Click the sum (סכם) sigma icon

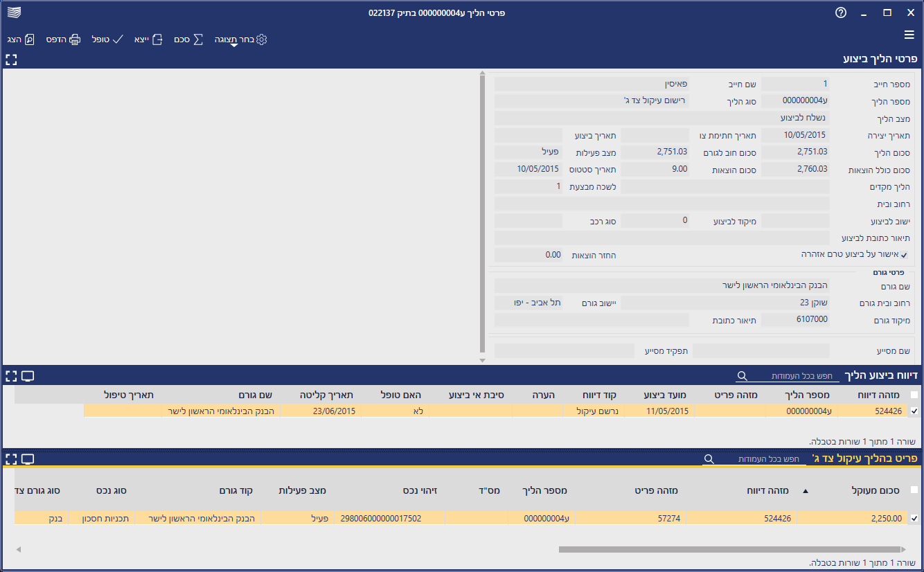[198, 39]
